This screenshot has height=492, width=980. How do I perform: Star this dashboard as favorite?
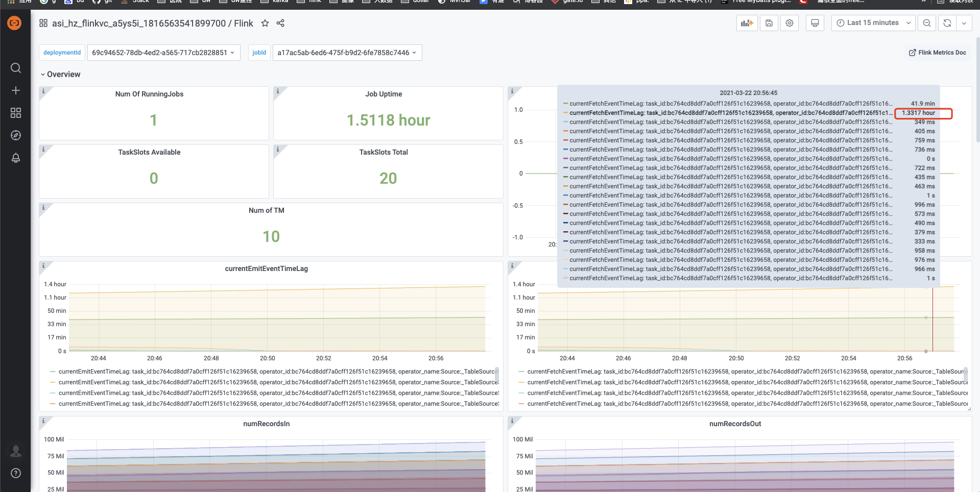265,23
